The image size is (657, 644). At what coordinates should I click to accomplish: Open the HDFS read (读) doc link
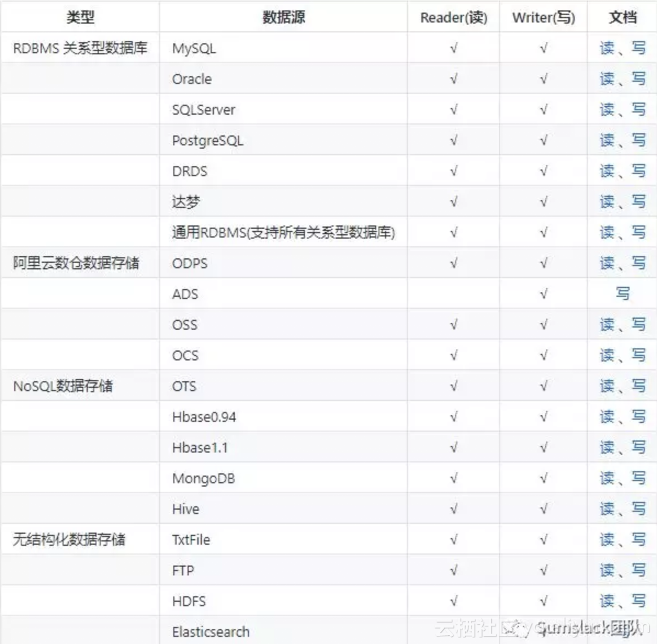pyautogui.click(x=607, y=601)
